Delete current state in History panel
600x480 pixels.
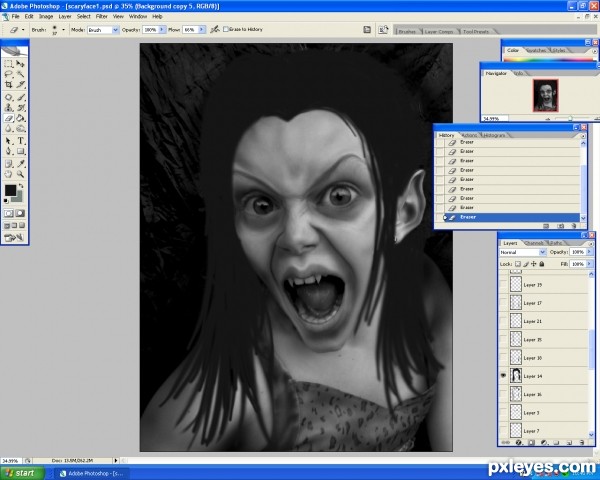[x=574, y=226]
